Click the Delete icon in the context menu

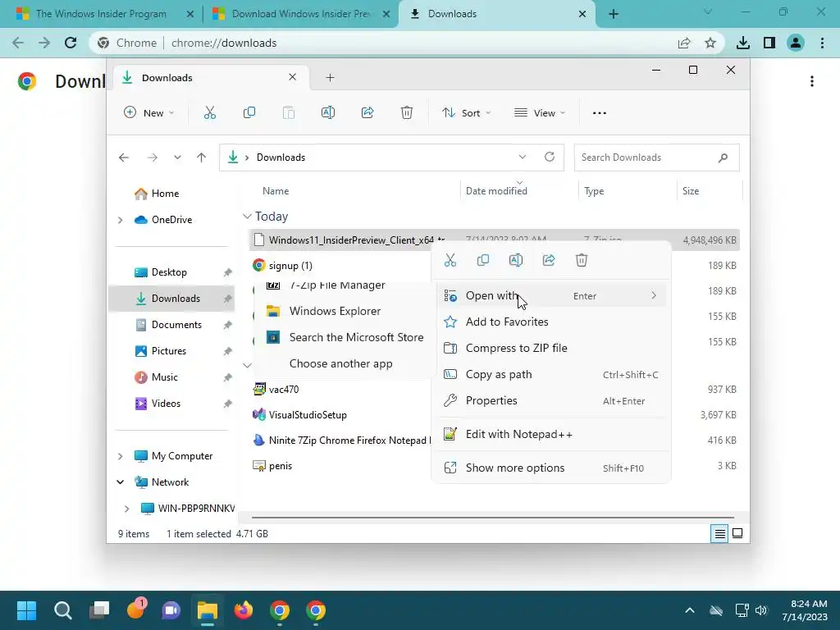click(582, 260)
